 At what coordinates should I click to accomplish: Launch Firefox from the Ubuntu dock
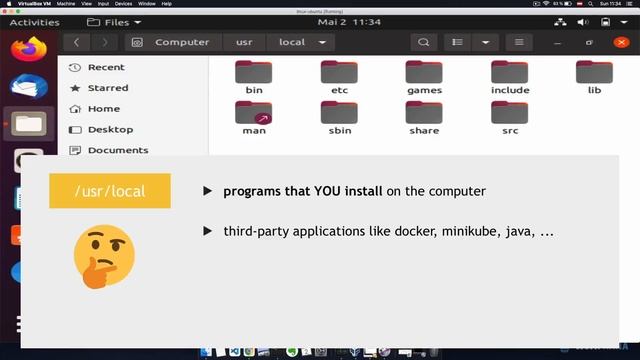coord(29,49)
